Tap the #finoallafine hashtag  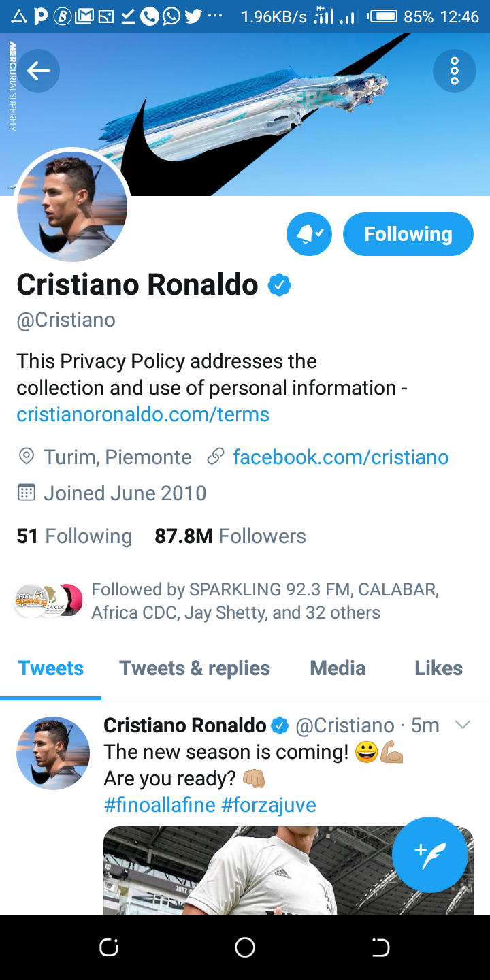[159, 805]
